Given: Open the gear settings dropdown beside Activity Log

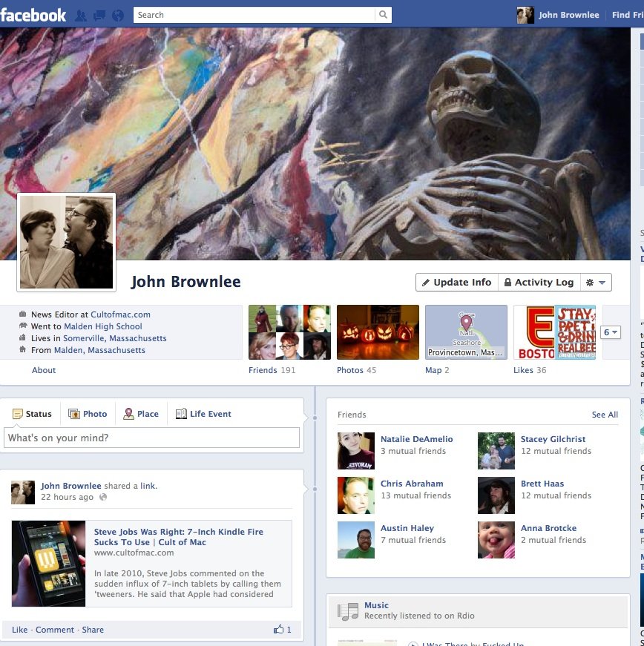Looking at the screenshot, I should (x=596, y=283).
